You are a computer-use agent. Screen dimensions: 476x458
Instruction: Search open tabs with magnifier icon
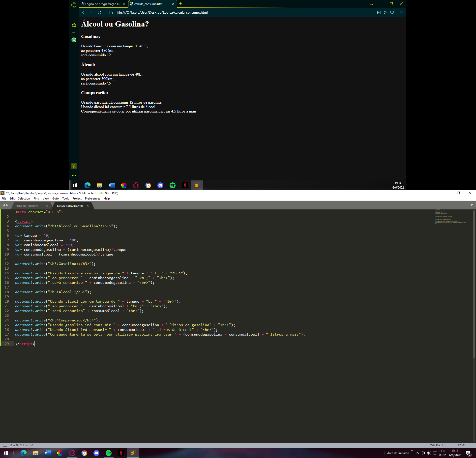371,4
